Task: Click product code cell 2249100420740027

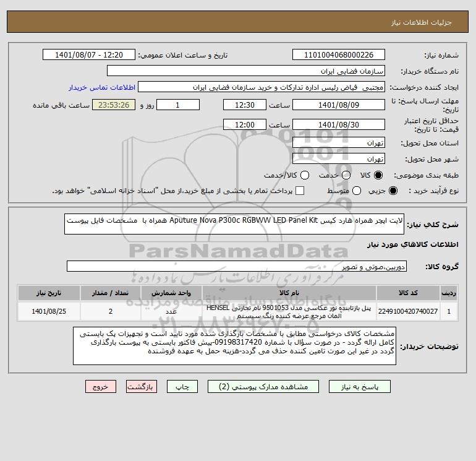Action: click(408, 311)
